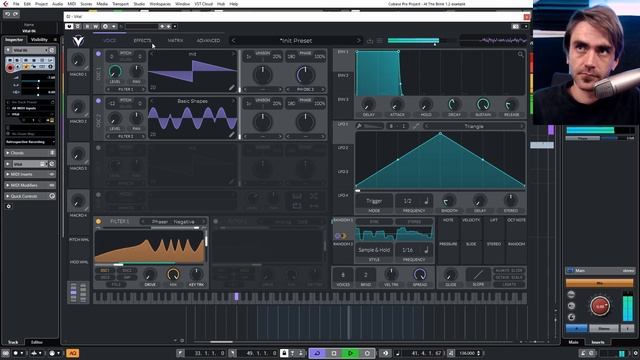Open the LFO shape preset Triangle selector
The image size is (640, 360).
tap(474, 126)
